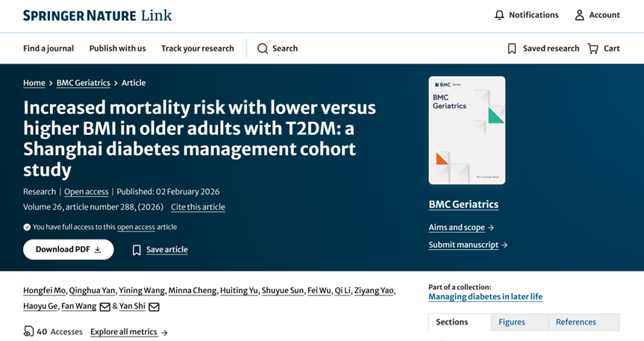Open the shopping Cart icon

[x=593, y=49]
